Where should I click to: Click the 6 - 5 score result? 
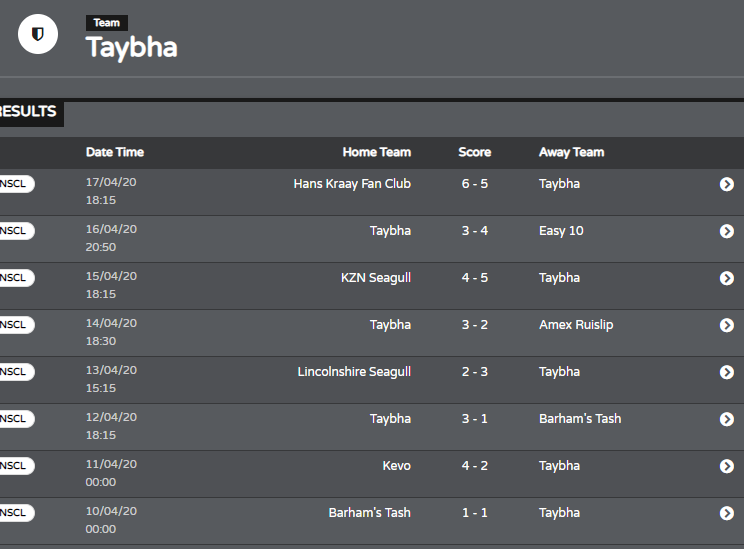tap(474, 184)
